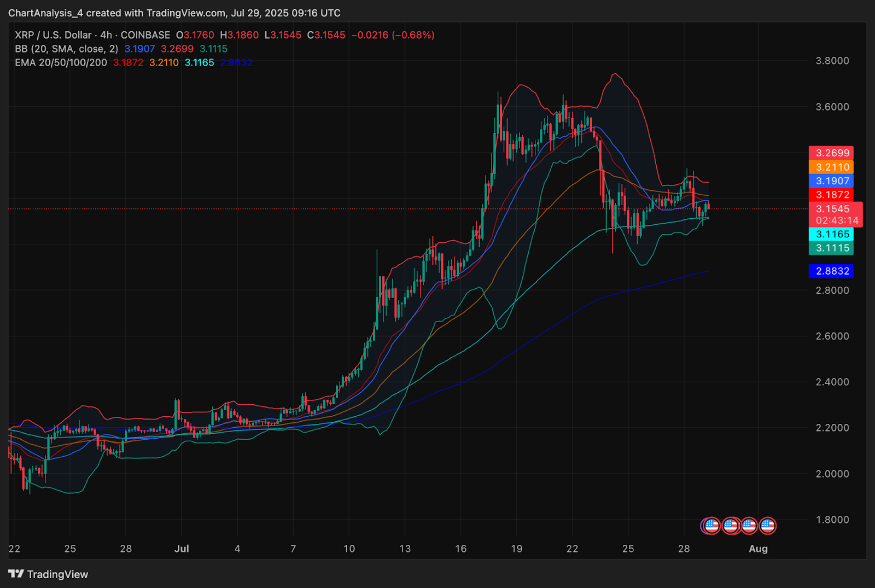
Task: Select the green 3.1115 lower band tag
Action: pos(832,248)
